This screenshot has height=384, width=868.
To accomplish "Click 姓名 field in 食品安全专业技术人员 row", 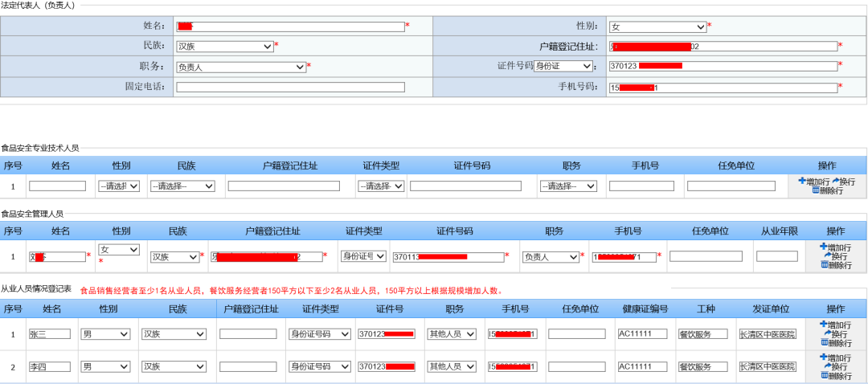I will click(57, 186).
